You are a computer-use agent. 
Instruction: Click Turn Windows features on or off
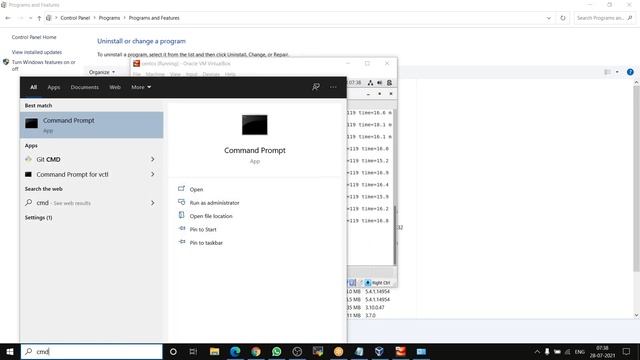click(x=44, y=65)
